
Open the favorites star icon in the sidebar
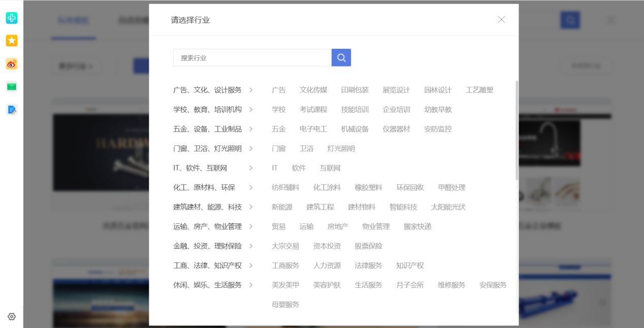[11, 41]
